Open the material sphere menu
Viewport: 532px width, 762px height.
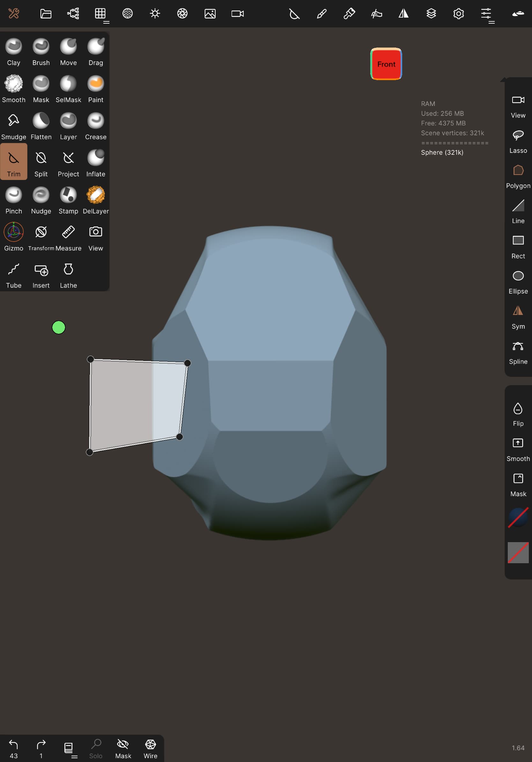coord(128,14)
